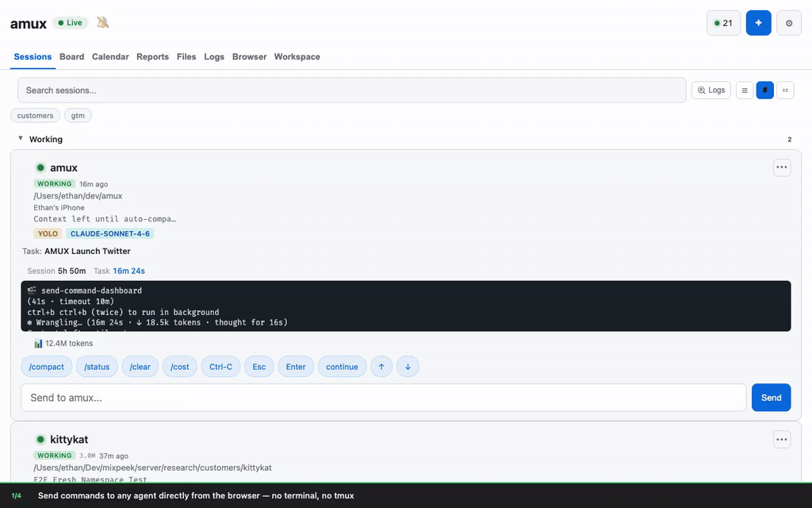Click the 21 active sessions counter
The height and width of the screenshot is (508, 812).
click(x=723, y=23)
